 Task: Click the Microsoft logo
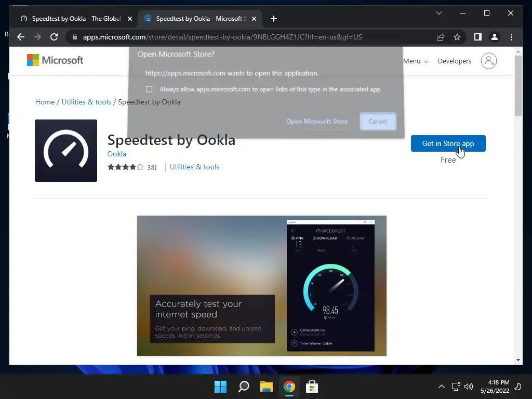coord(55,60)
